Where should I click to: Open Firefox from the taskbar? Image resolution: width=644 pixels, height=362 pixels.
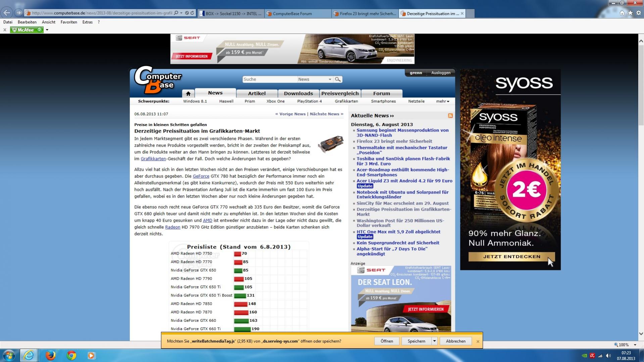point(51,355)
